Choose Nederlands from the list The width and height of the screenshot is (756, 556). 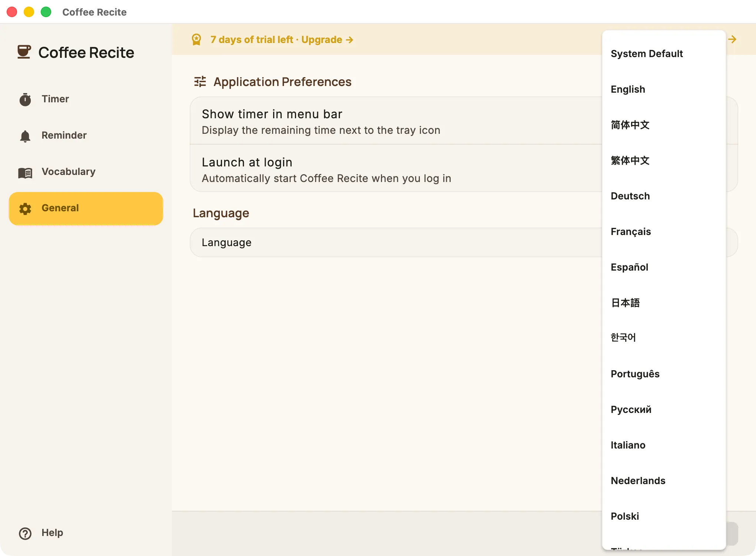tap(664, 481)
